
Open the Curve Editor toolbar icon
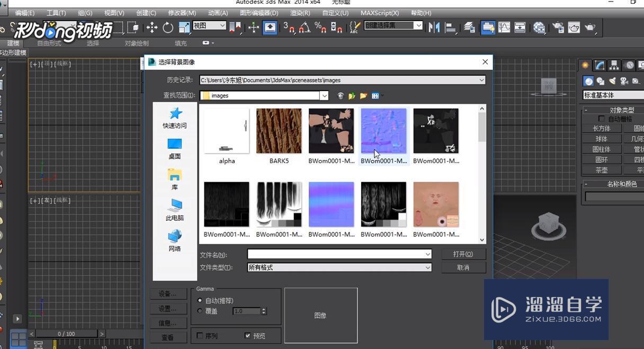point(504,27)
